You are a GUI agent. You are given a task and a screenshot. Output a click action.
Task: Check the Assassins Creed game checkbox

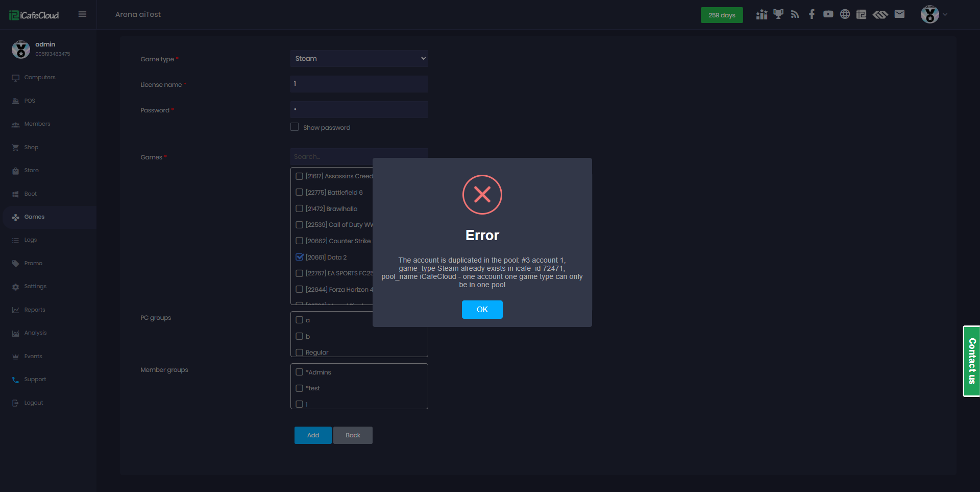pyautogui.click(x=300, y=176)
